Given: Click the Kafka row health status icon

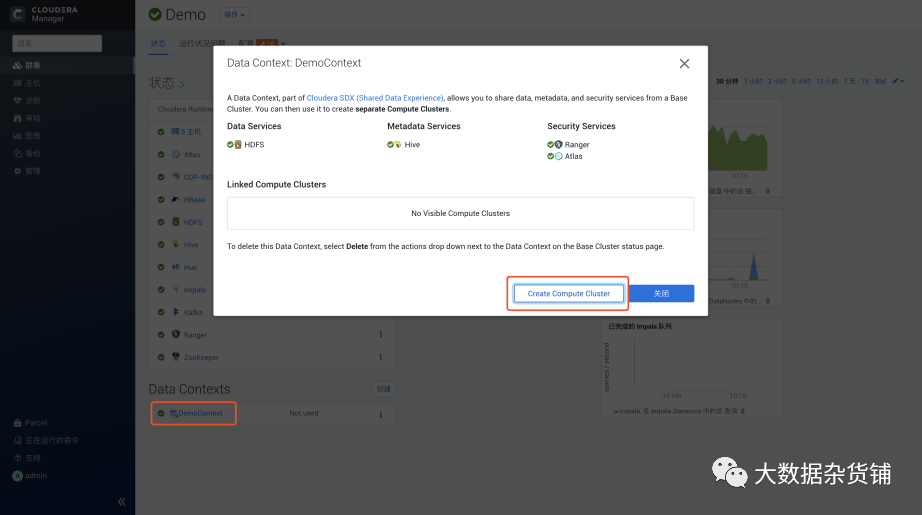Looking at the screenshot, I should [x=161, y=312].
